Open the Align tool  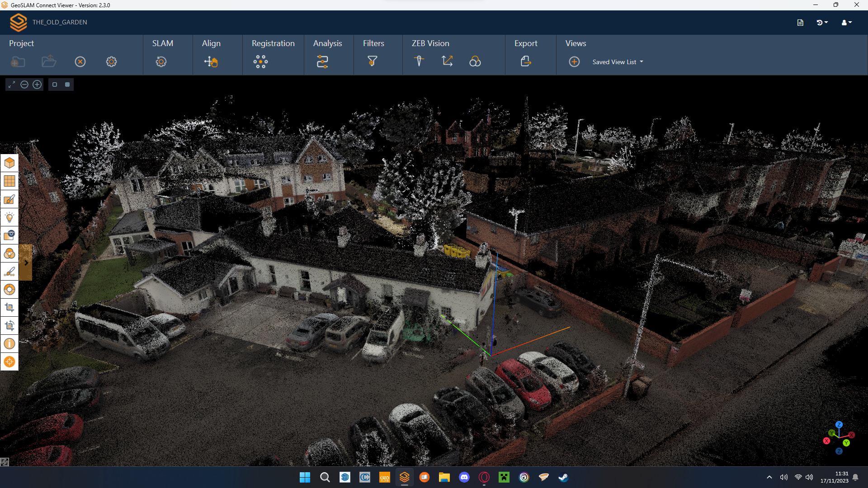(211, 61)
